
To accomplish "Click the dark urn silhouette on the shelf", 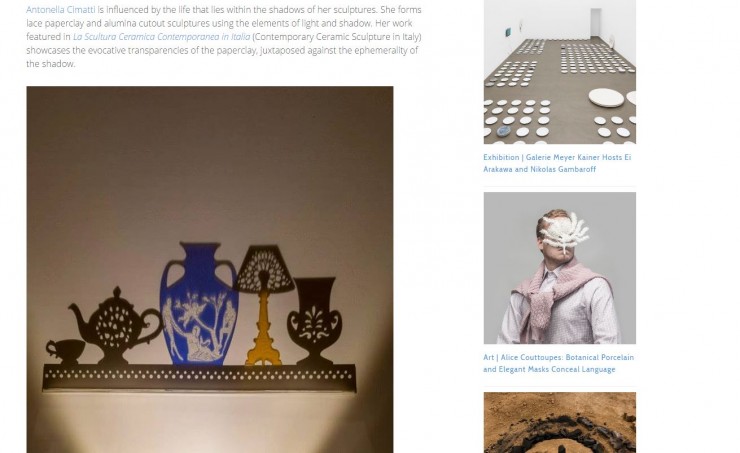I will 314,321.
